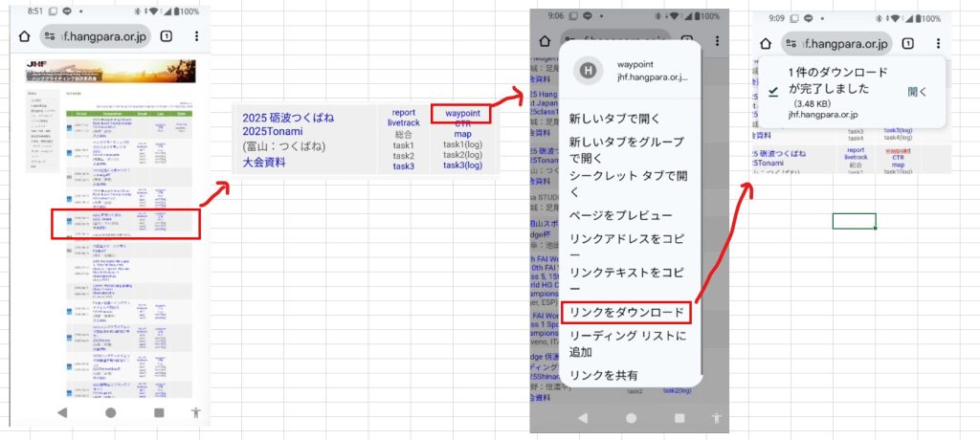The image size is (980, 440).
Task: Select リンクを共有 in the context menu
Action: point(603,374)
